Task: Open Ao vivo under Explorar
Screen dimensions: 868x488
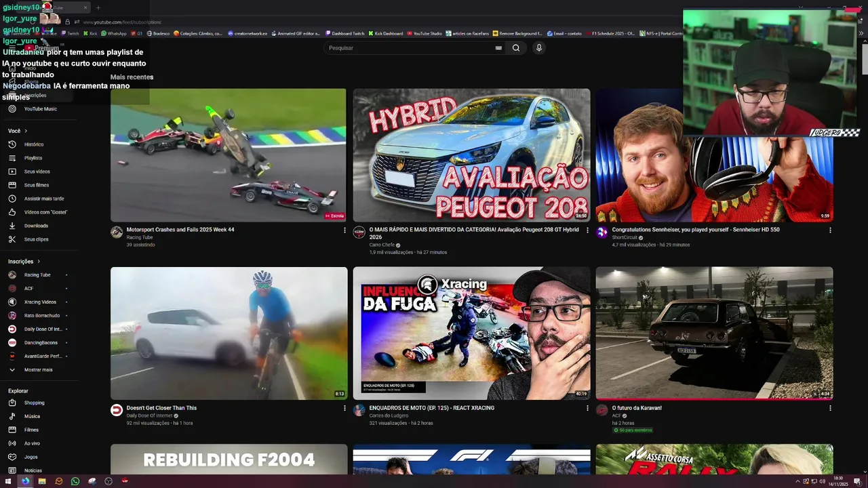Action: coord(32,443)
